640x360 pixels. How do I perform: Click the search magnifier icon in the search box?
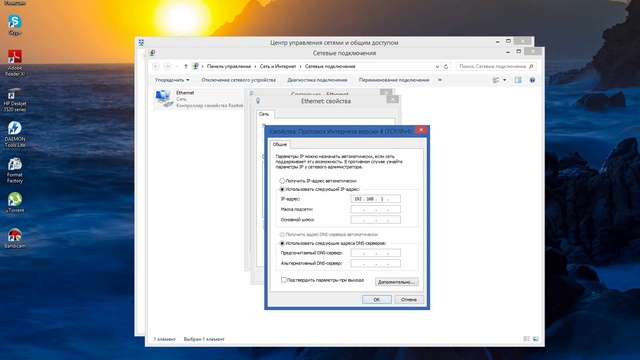pyautogui.click(x=531, y=66)
